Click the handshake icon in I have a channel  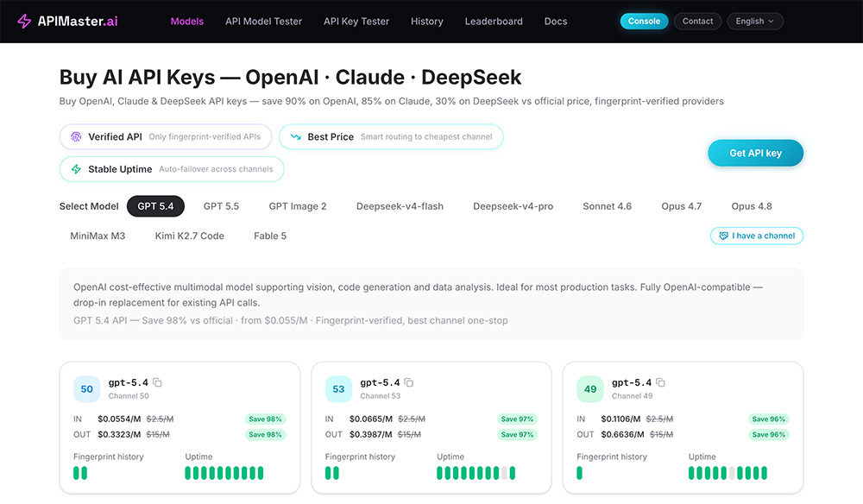(723, 236)
